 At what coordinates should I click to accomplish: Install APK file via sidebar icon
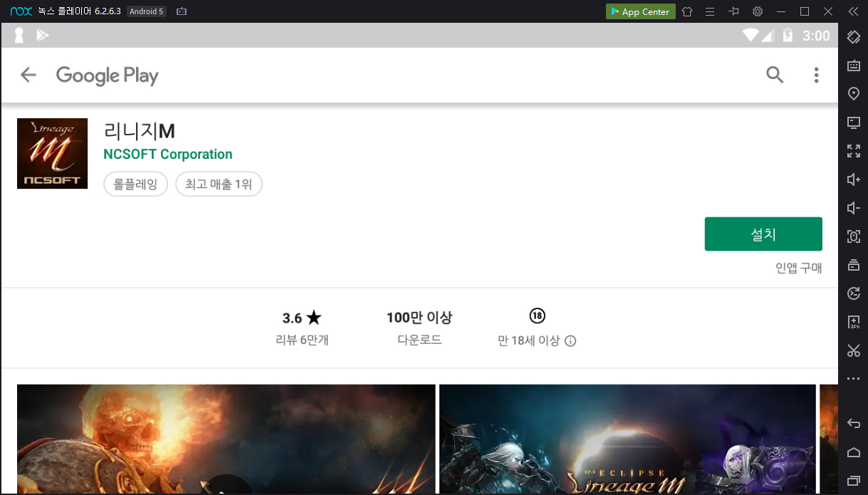coord(853,322)
